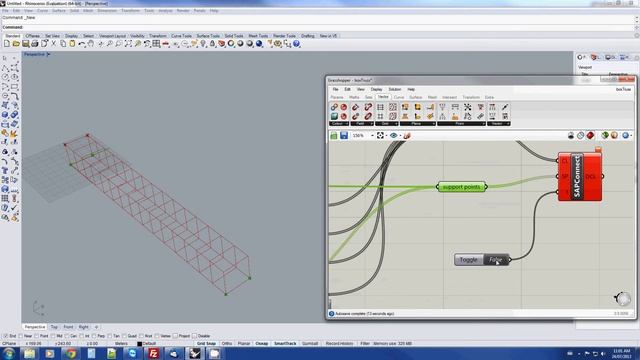Toggle Grid Snap in status bar
This screenshot has height=360, width=640.
click(206, 344)
